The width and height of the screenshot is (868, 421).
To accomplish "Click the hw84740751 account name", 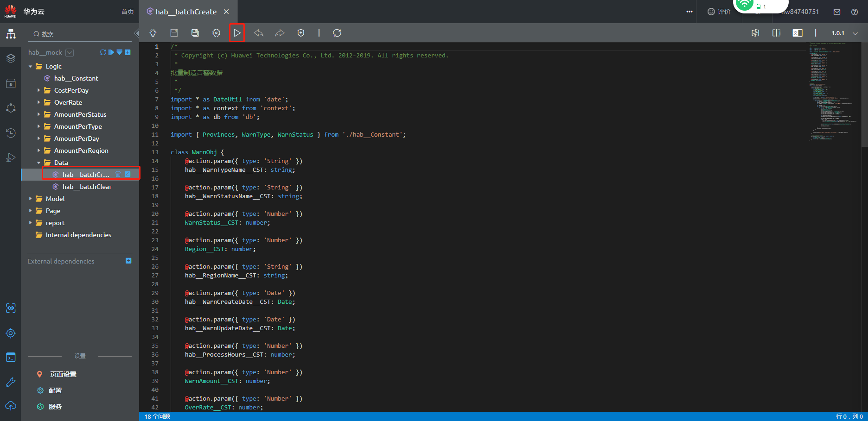I will 801,12.
